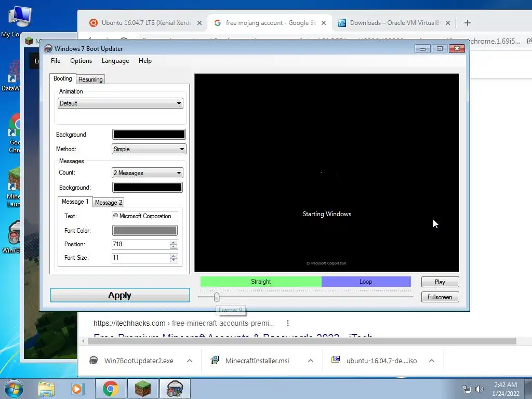Switch to the Downloads Oracle VM VirtualBox tab
This screenshot has width=532, height=399.
point(394,23)
